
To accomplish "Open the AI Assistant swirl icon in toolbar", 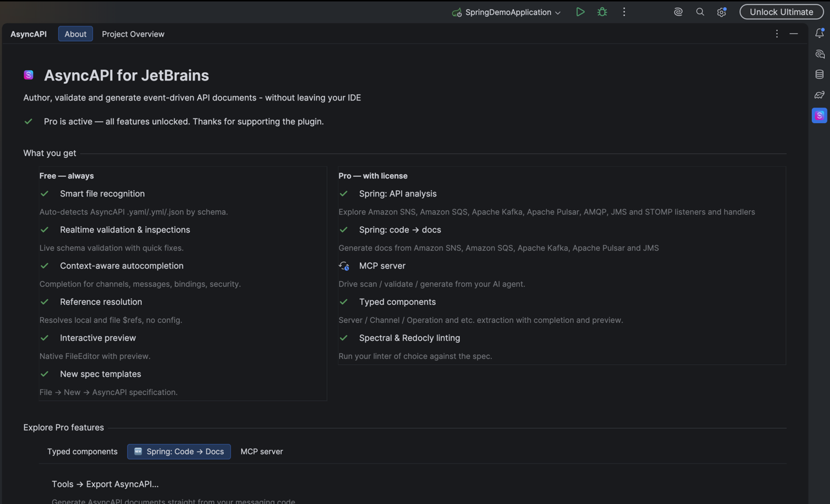I will (678, 12).
